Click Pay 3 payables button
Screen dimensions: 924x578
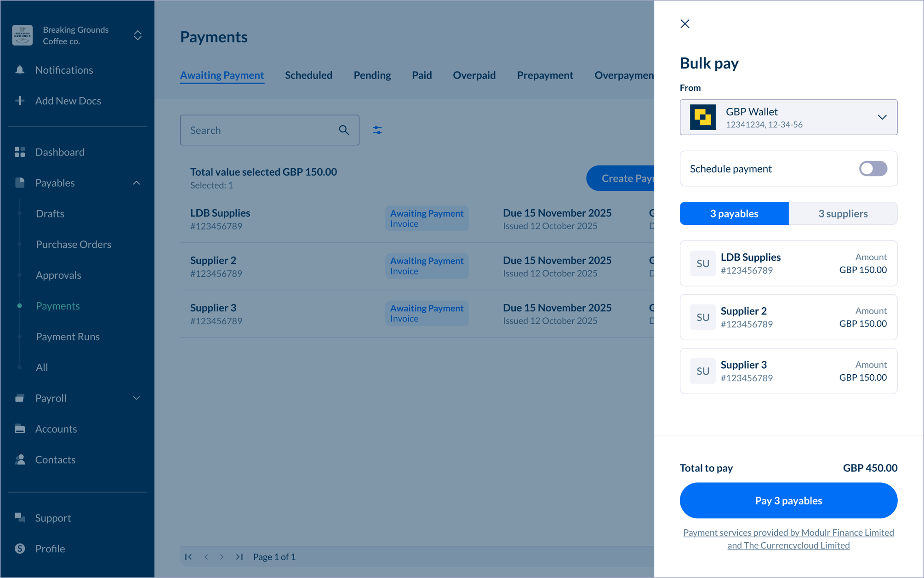[x=788, y=500]
